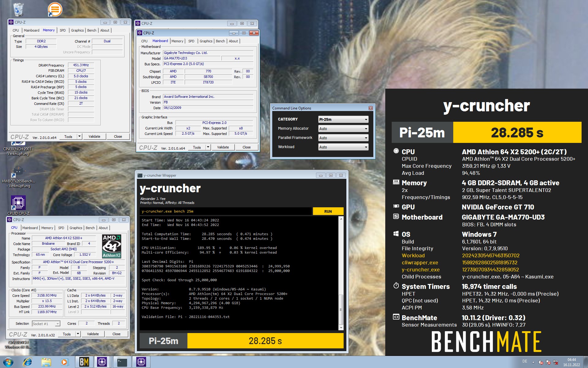Click the System Timers clock icon
The image size is (588, 368).
point(396,286)
